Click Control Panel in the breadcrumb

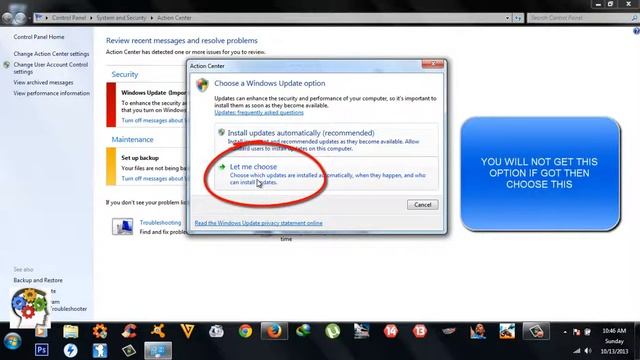point(69,18)
